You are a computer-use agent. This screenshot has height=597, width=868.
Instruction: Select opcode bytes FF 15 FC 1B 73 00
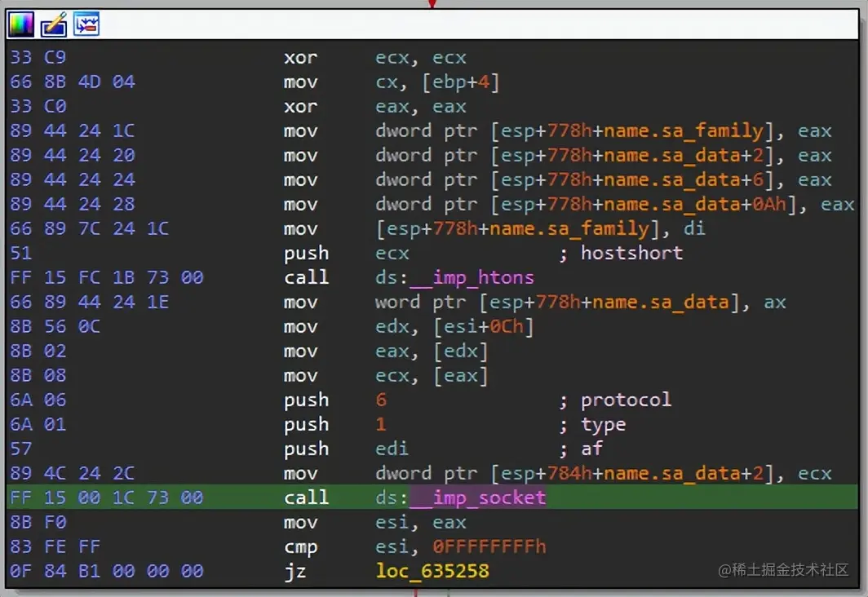tap(107, 277)
